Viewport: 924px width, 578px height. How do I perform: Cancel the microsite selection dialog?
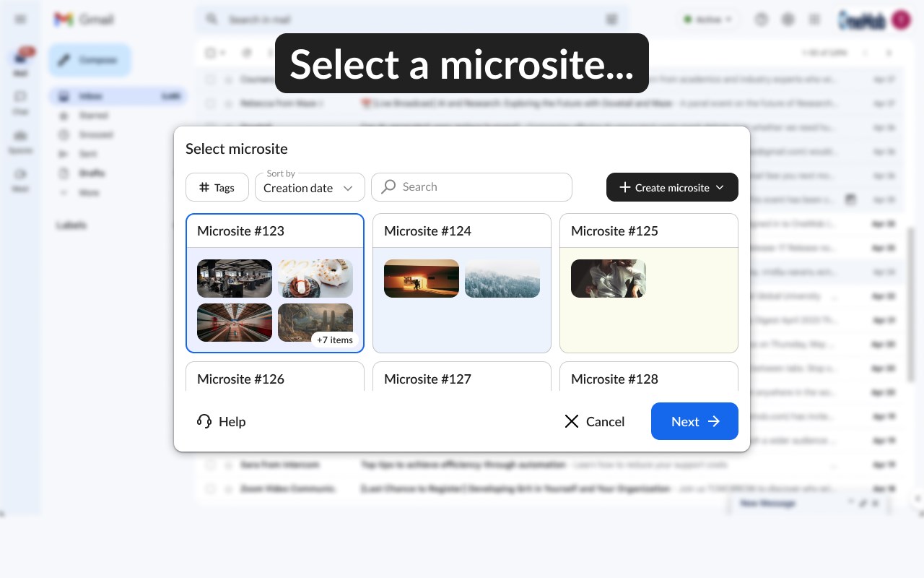595,421
